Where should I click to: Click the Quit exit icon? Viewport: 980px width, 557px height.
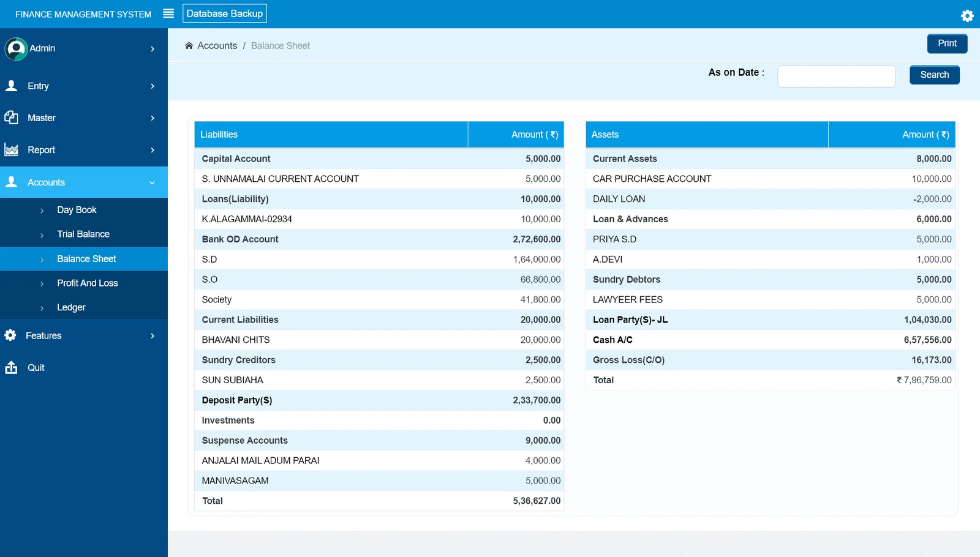[11, 367]
